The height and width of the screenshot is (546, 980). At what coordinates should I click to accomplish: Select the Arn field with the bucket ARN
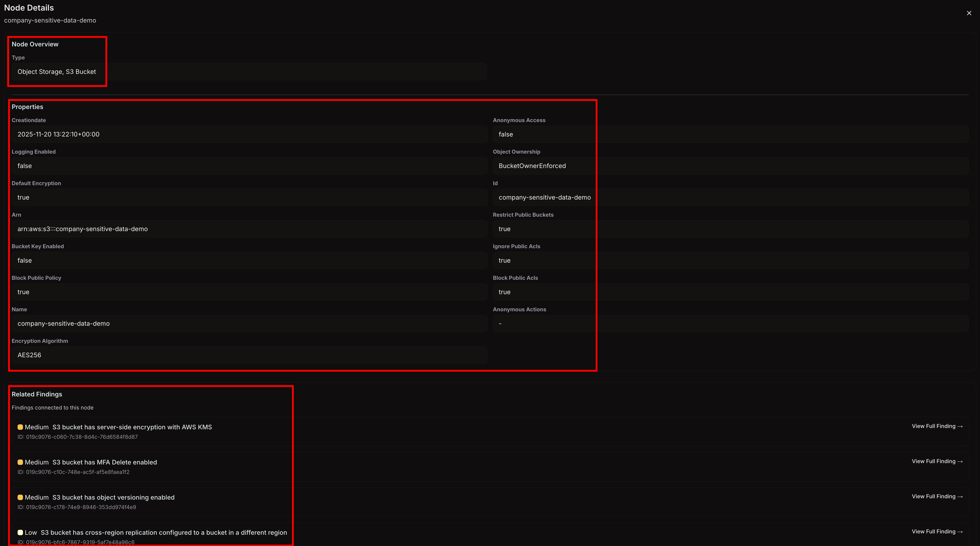(247, 229)
